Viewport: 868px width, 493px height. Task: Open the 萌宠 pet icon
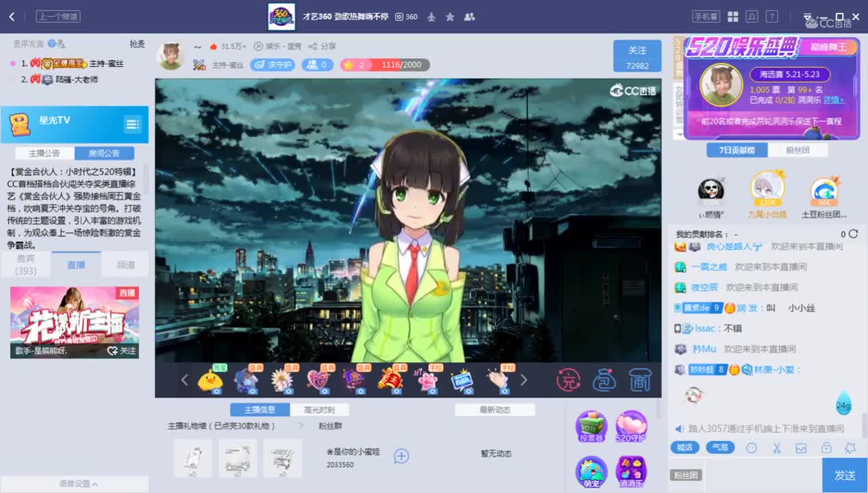pos(591,472)
